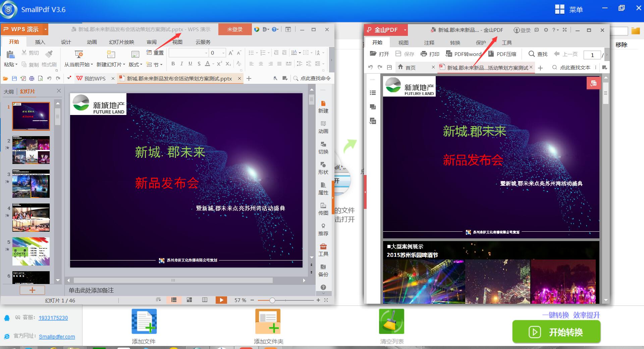
Task: Open the 工具 toolbox side panel icon
Action: coord(323,246)
